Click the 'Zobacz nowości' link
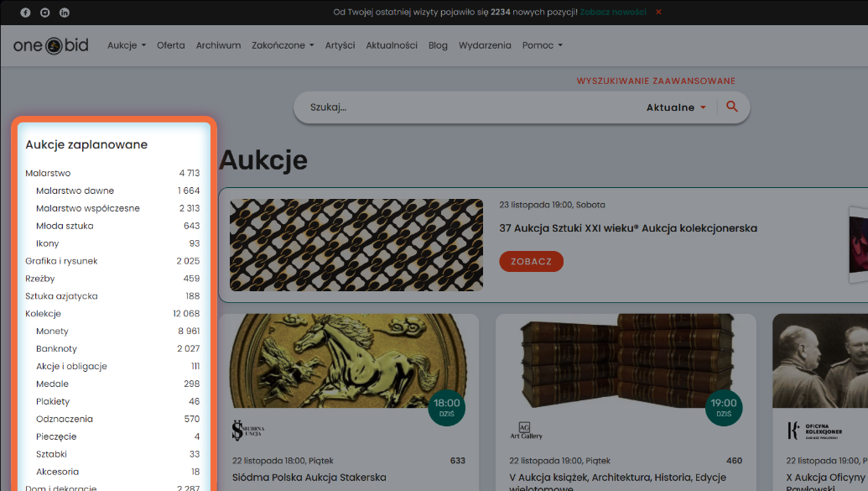Image resolution: width=868 pixels, height=491 pixels. [x=613, y=12]
